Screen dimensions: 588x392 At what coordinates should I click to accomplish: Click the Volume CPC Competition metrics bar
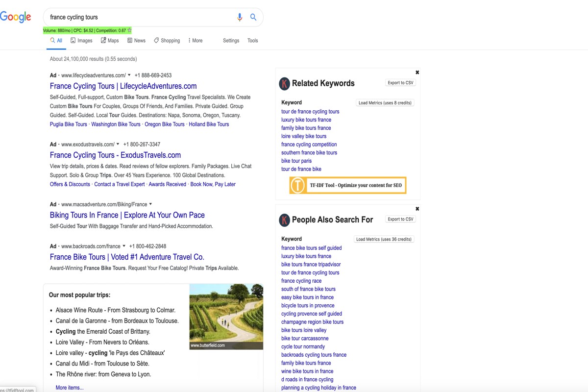[88, 30]
